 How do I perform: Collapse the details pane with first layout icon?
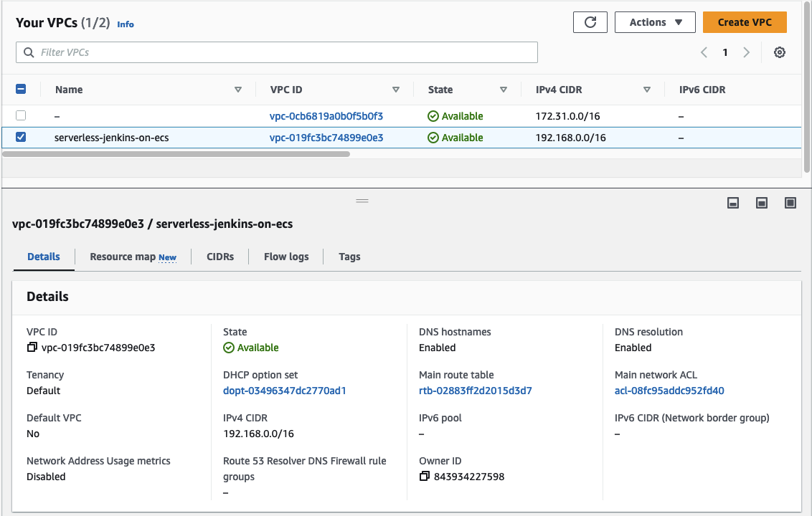[x=733, y=204]
